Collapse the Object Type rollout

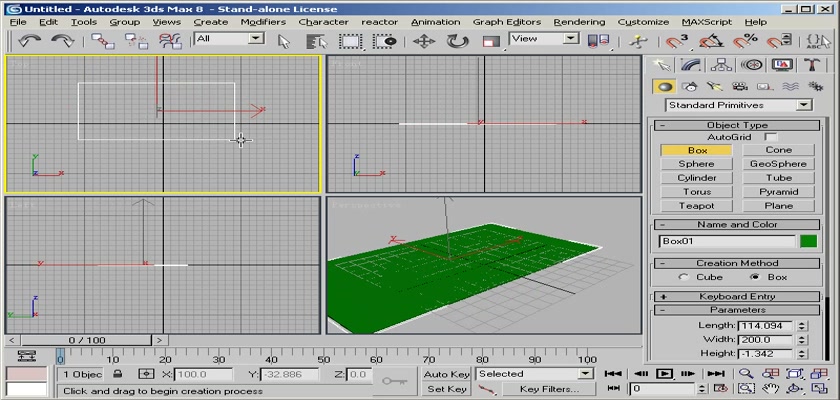737,125
